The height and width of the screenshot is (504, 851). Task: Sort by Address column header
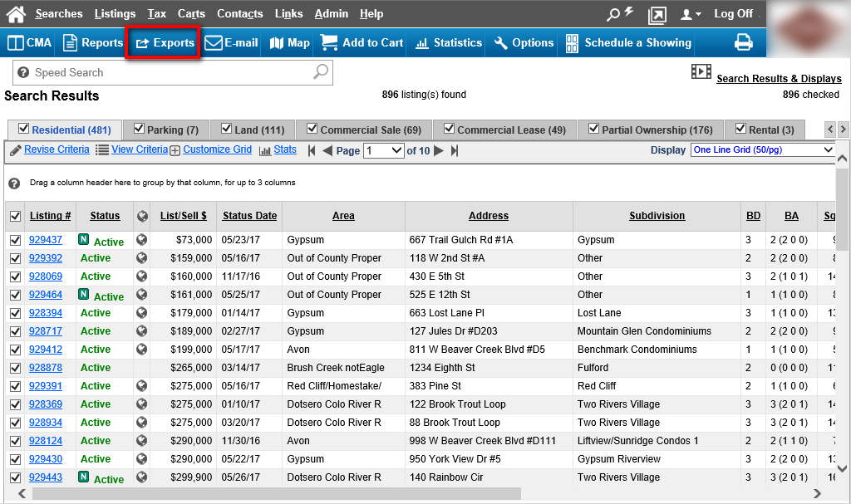click(489, 215)
